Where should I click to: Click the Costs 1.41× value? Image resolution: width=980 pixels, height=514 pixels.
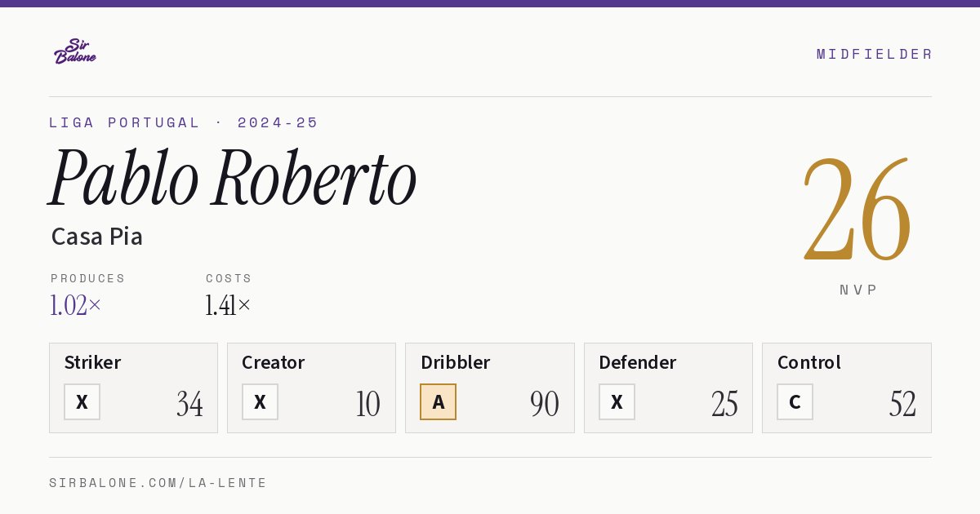pos(228,305)
